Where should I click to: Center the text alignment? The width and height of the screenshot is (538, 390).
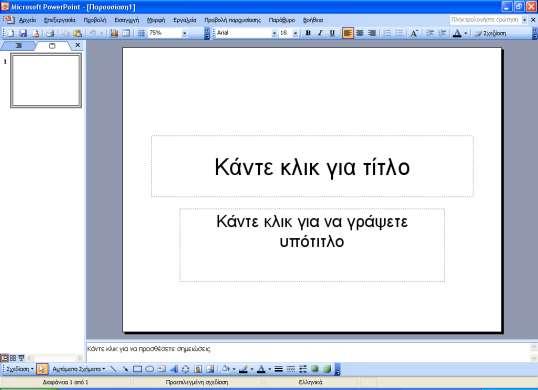click(360, 33)
